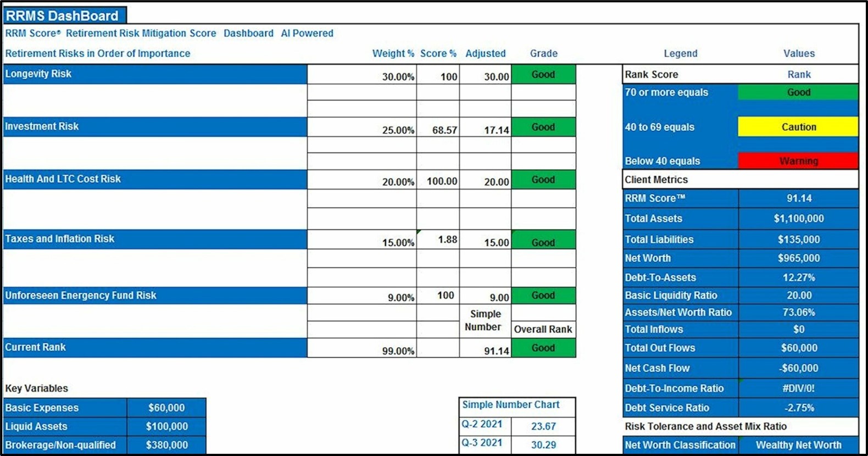Click the Total Liabilities value $135,000
868x456 pixels.
click(799, 240)
